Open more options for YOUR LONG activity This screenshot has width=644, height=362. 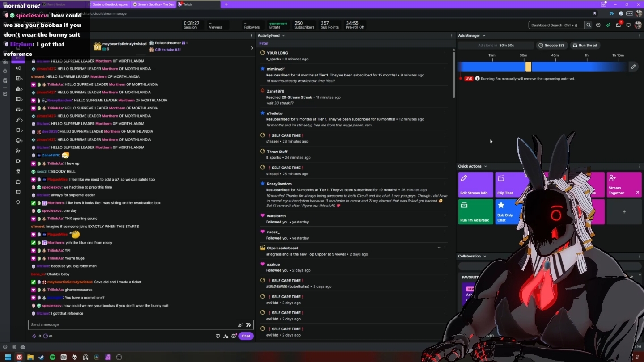[445, 53]
